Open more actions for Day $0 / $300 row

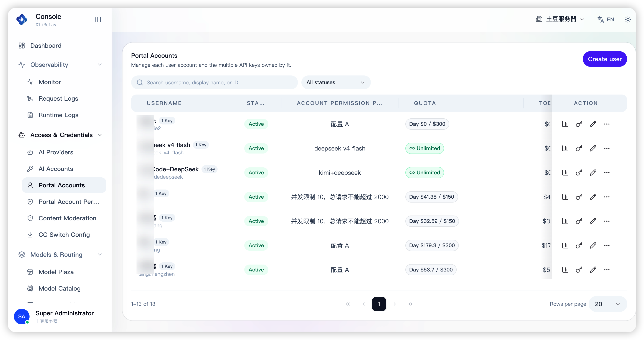click(x=607, y=124)
